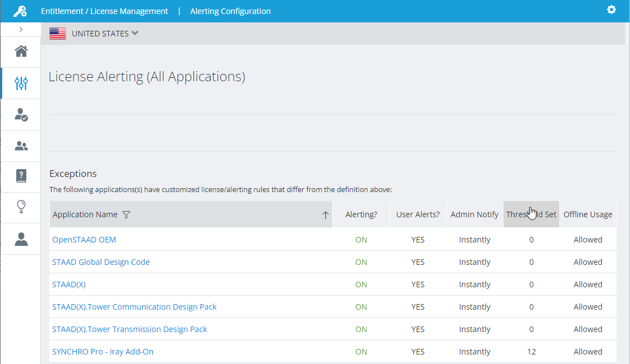Open the OpenSTAAD OEM application link

84,240
